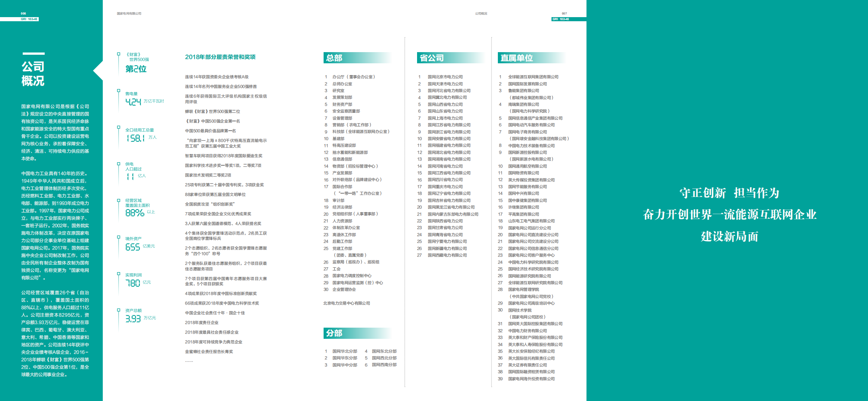The height and width of the screenshot is (401, 868).
Task: Click 国网华北分部 in the 分部 list
Action: tap(344, 351)
